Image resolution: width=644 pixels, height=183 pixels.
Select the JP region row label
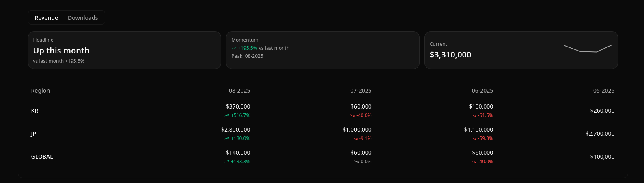[x=34, y=134]
